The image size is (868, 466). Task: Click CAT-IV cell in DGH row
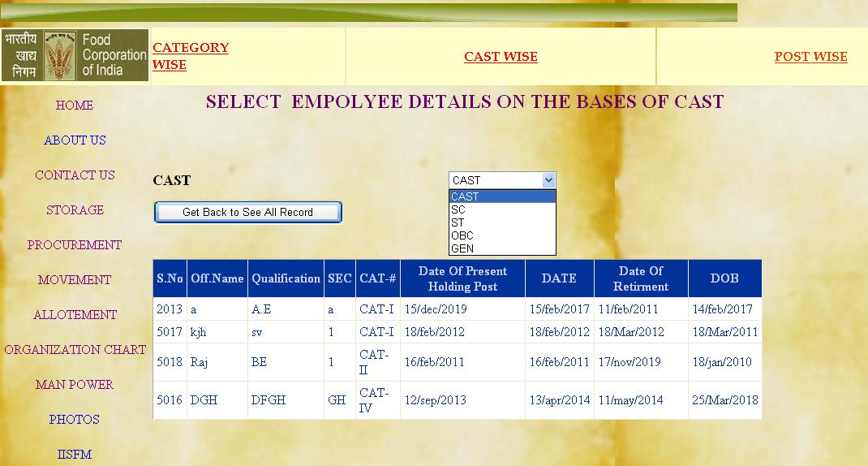pos(377,400)
